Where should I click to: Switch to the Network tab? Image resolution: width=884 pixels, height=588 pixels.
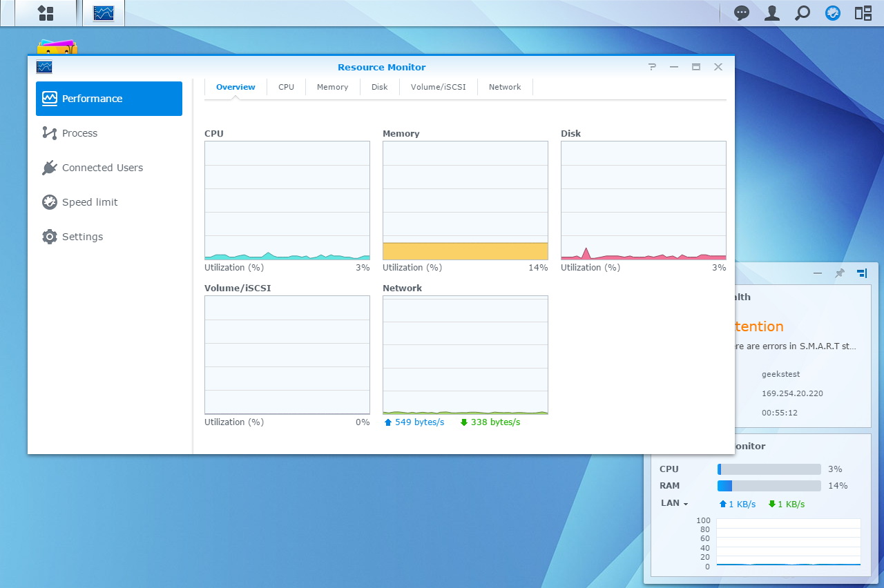click(x=505, y=87)
